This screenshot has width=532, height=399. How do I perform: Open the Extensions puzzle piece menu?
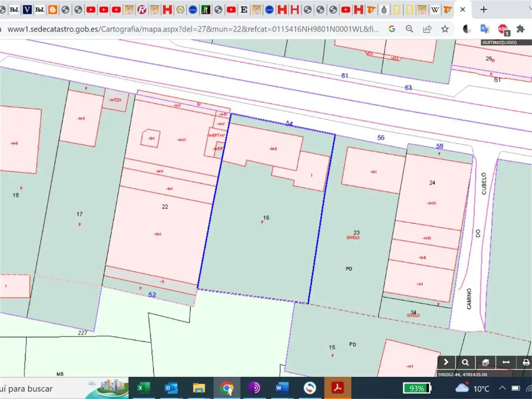[521, 29]
